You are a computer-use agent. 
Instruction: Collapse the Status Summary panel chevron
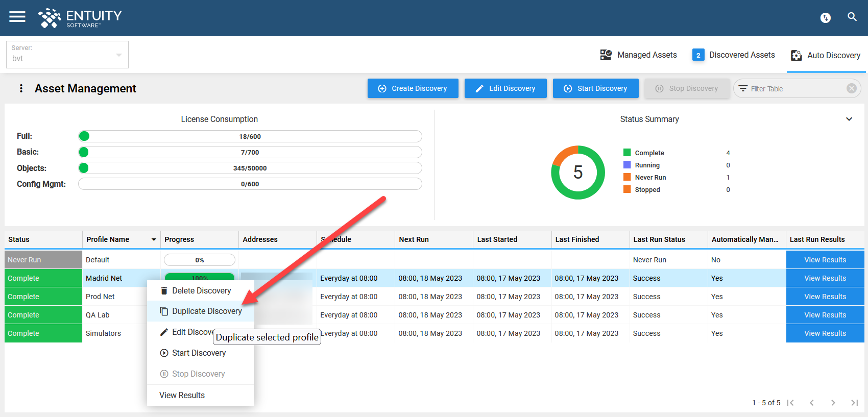pos(849,119)
